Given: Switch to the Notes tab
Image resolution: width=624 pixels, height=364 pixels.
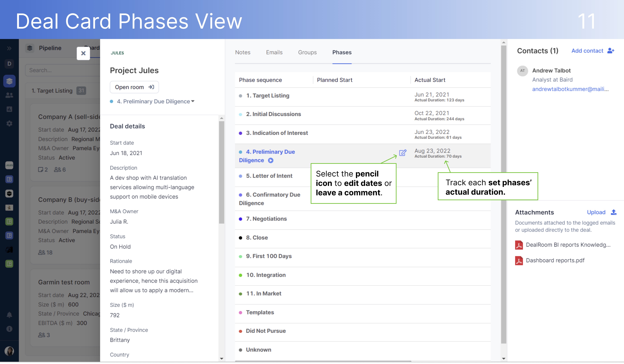Looking at the screenshot, I should 243,52.
